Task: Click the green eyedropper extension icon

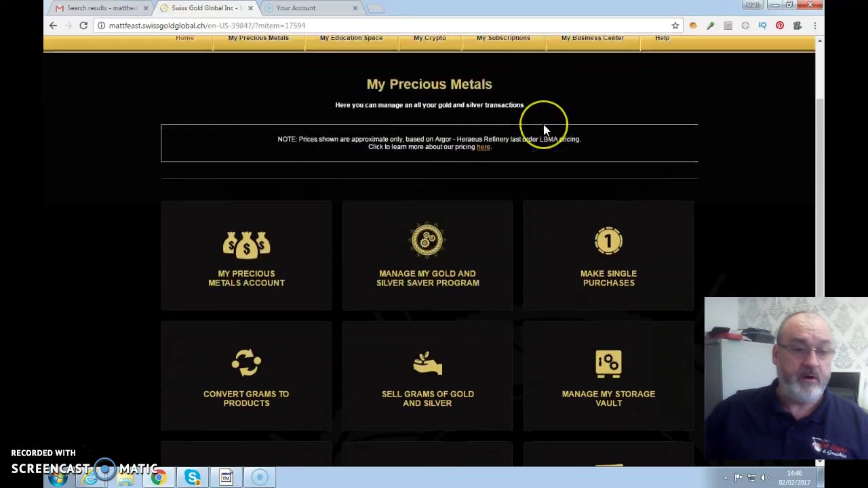Action: (710, 26)
